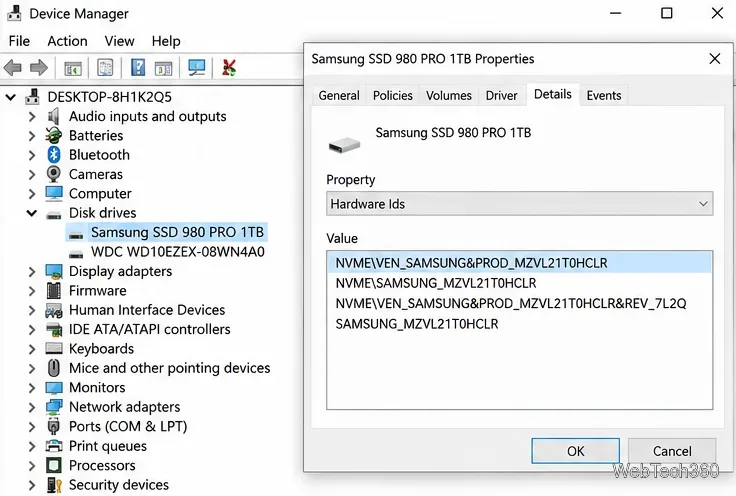The width and height of the screenshot is (736, 496).
Task: Click Scan for hardware changes monitor icon
Action: (x=197, y=68)
